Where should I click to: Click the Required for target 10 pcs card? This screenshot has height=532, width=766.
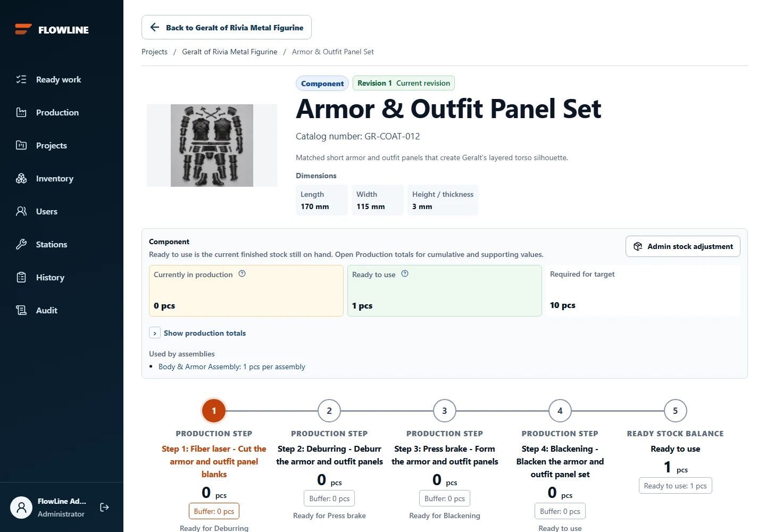coord(643,290)
